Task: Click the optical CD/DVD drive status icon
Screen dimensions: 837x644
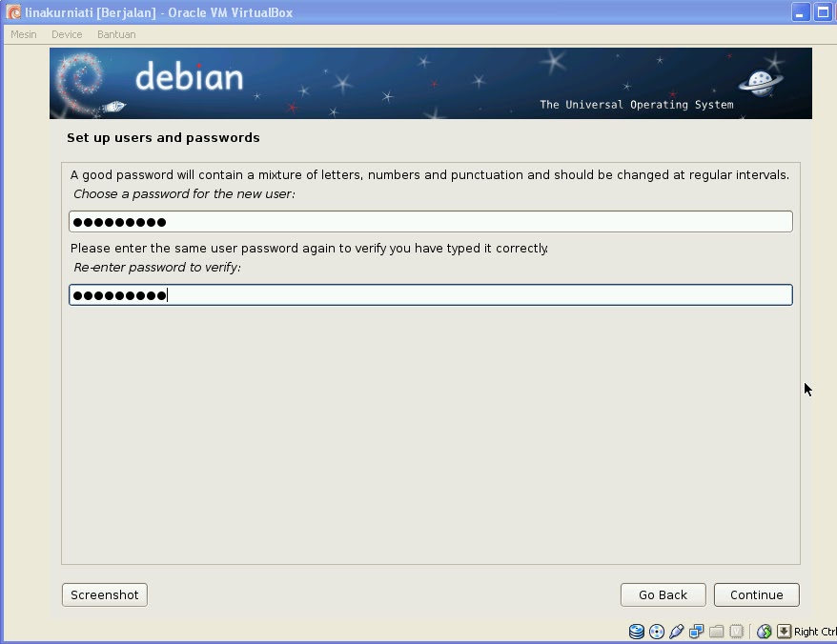Action: point(657,632)
